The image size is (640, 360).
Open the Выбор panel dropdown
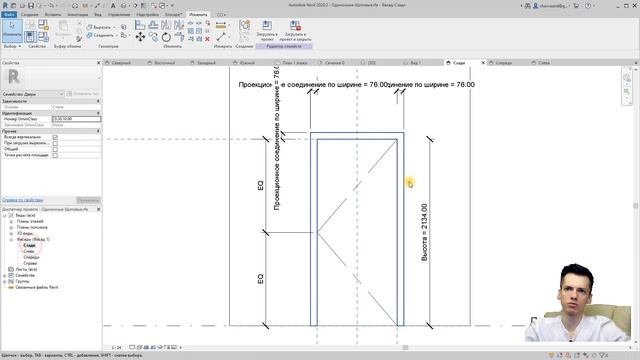click(x=12, y=47)
